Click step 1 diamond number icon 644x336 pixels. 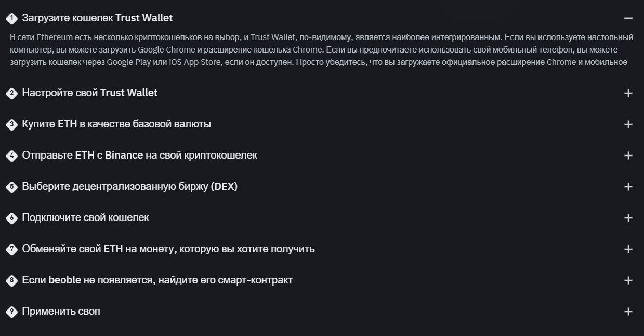point(11,18)
